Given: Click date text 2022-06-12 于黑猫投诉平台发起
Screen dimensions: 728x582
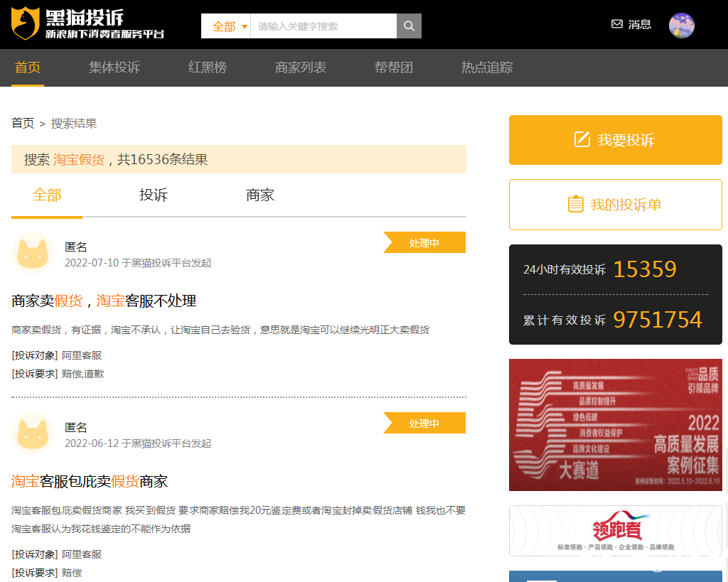Looking at the screenshot, I should (138, 443).
